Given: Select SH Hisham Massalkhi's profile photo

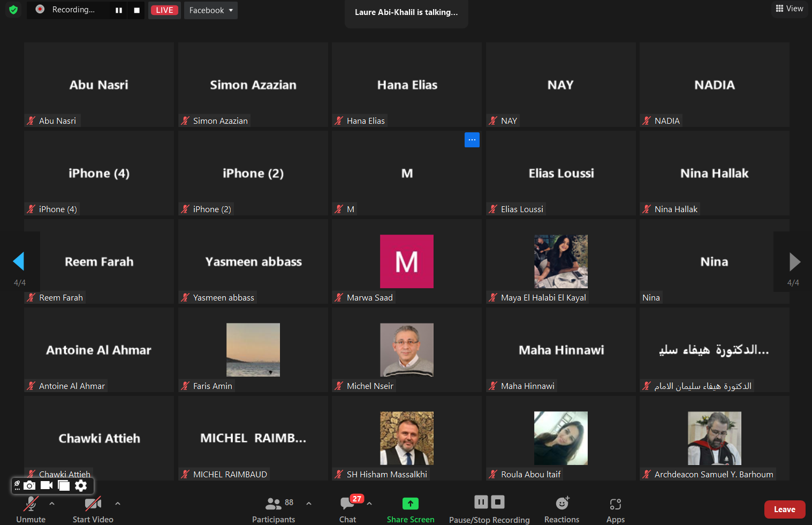Looking at the screenshot, I should click(x=407, y=438).
